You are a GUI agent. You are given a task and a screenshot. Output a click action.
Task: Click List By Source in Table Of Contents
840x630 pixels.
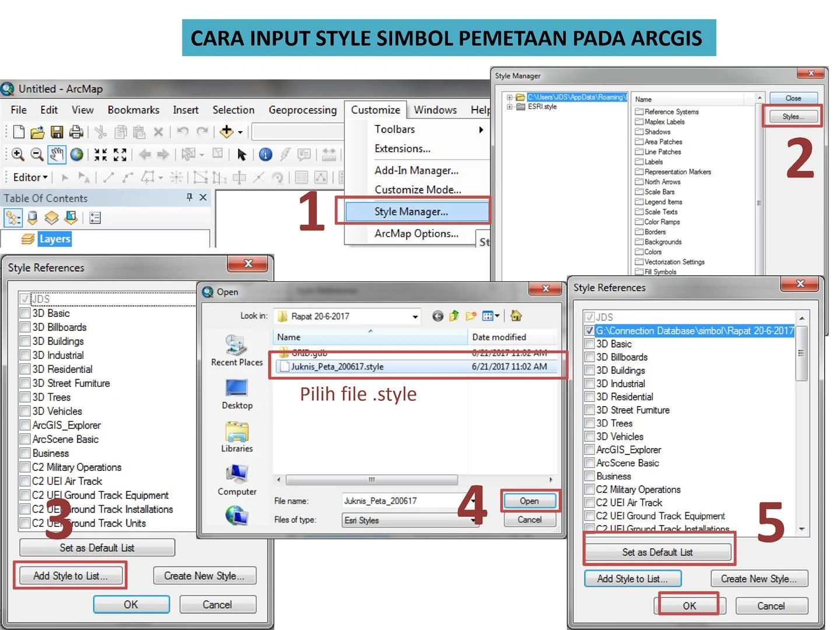33,218
